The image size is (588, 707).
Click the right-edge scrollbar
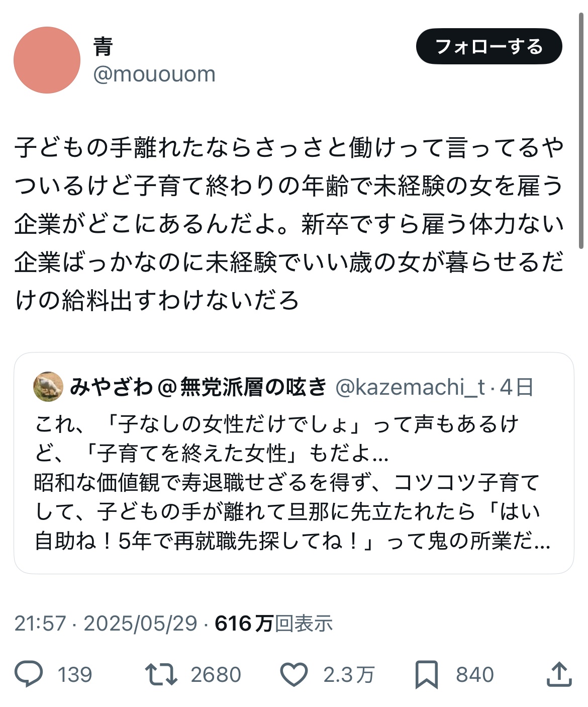coord(581,131)
